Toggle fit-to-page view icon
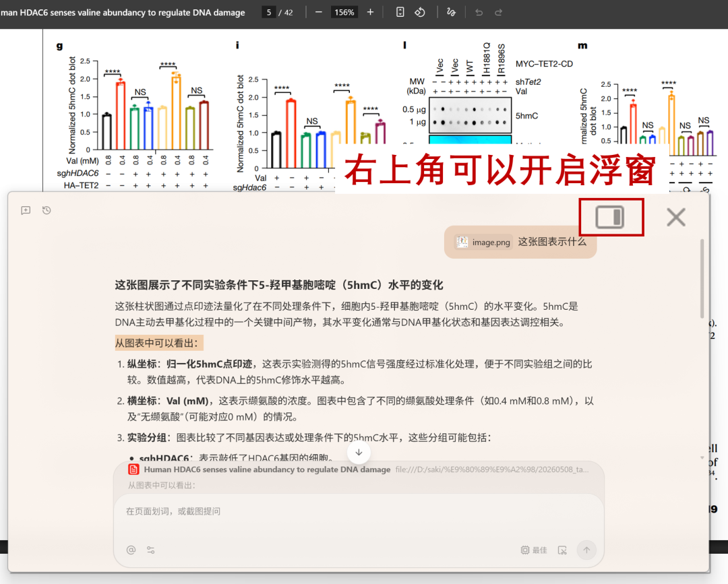Screen dimensions: 728x584 400,13
